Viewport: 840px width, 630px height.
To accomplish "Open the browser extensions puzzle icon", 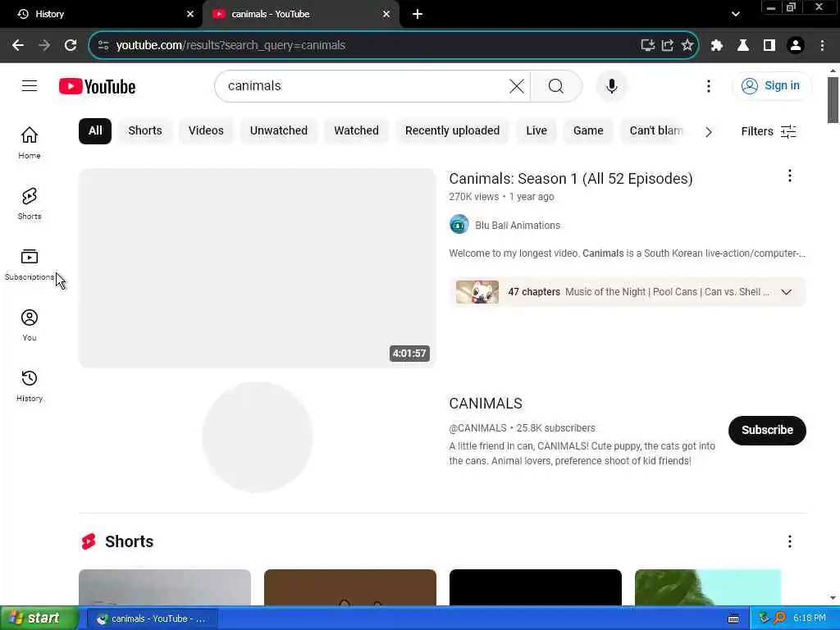I will [x=717, y=45].
